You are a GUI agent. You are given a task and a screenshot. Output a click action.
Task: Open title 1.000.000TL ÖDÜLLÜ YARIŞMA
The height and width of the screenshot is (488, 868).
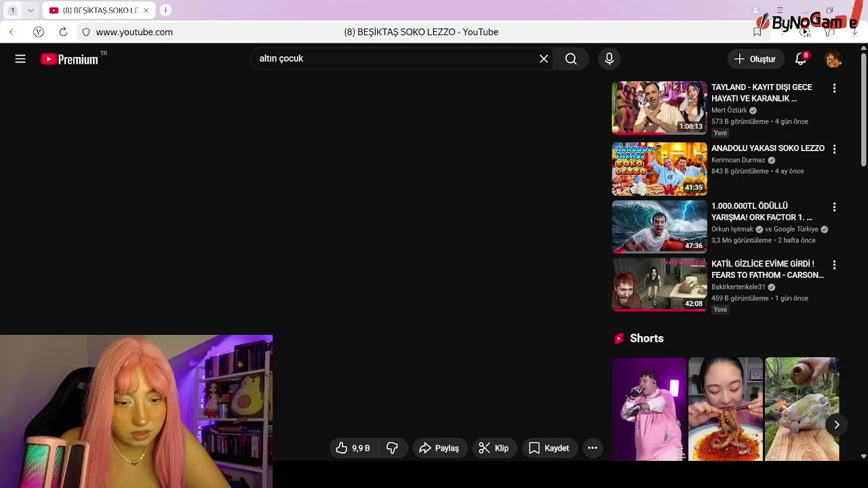[762, 211]
